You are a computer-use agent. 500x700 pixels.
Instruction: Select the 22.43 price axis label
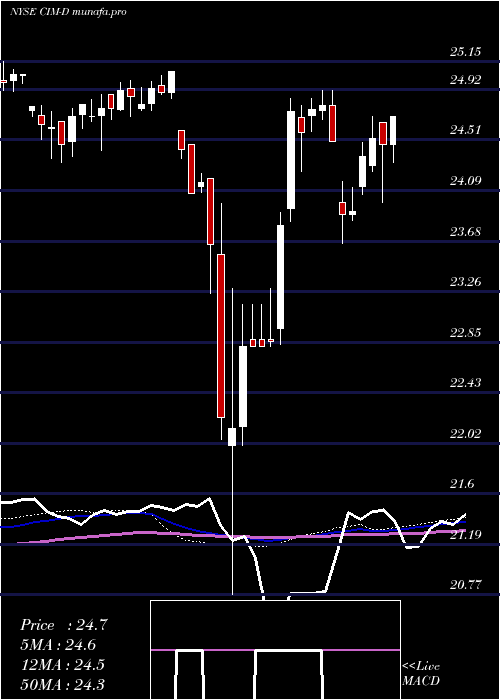[x=466, y=383]
